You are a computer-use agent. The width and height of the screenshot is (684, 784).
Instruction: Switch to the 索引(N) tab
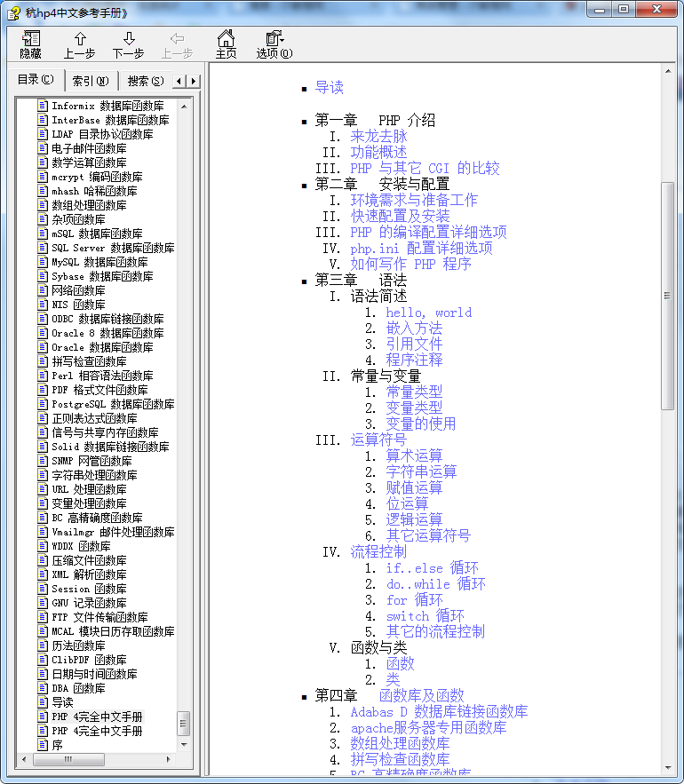pyautogui.click(x=91, y=81)
